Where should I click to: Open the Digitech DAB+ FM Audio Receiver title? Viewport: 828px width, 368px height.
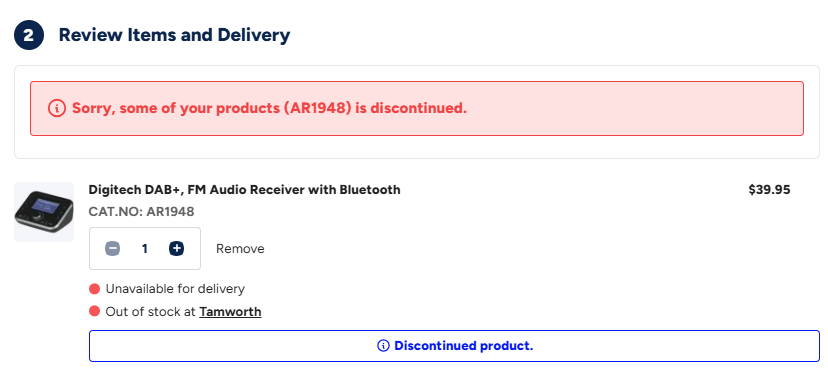point(244,190)
